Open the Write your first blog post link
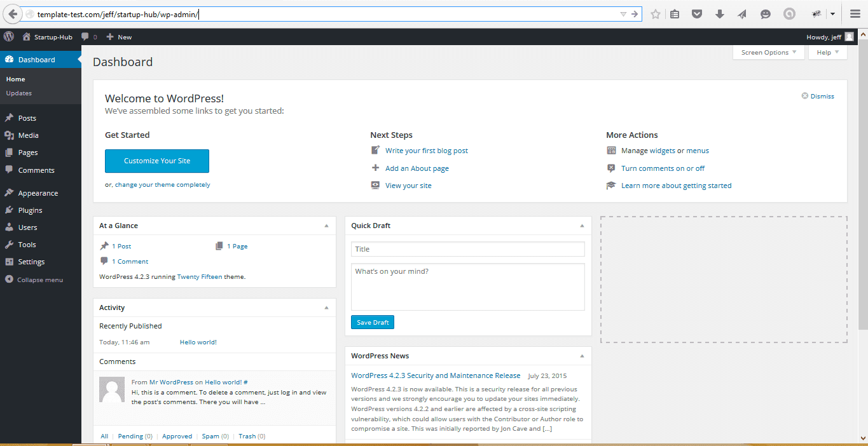Image resolution: width=868 pixels, height=446 pixels. pyautogui.click(x=426, y=151)
